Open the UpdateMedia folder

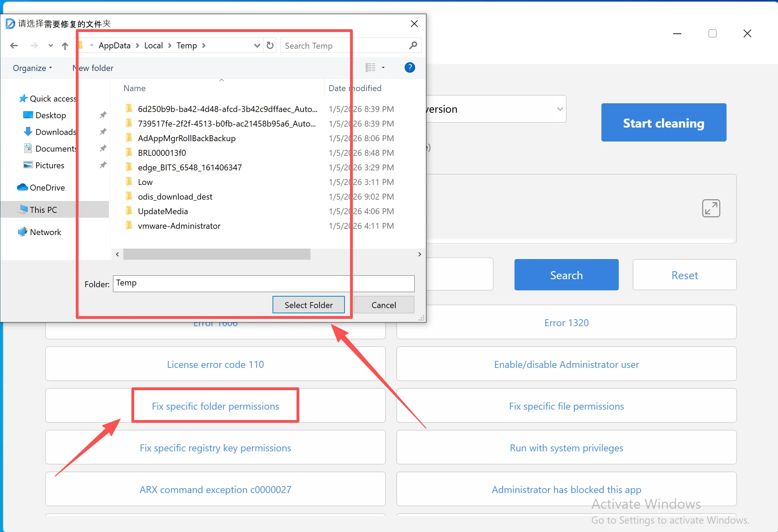[x=163, y=211]
